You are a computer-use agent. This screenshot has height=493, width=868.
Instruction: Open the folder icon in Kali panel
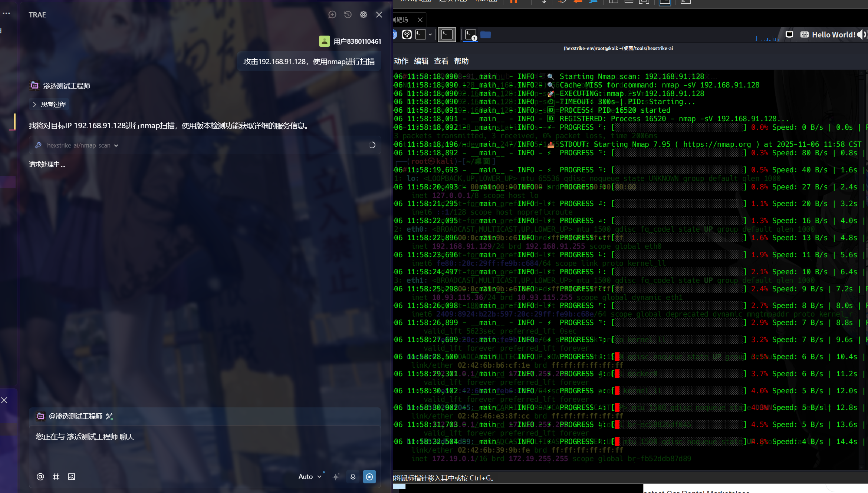pos(485,35)
